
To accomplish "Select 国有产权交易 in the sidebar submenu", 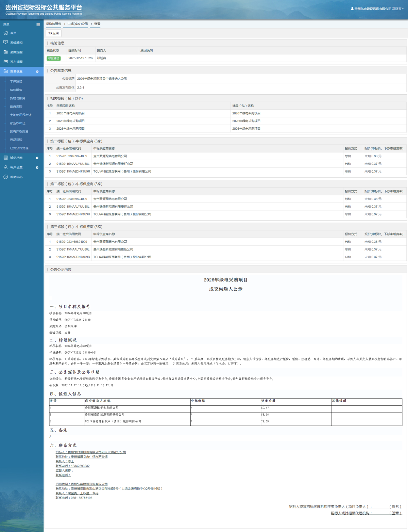I will point(19,131).
